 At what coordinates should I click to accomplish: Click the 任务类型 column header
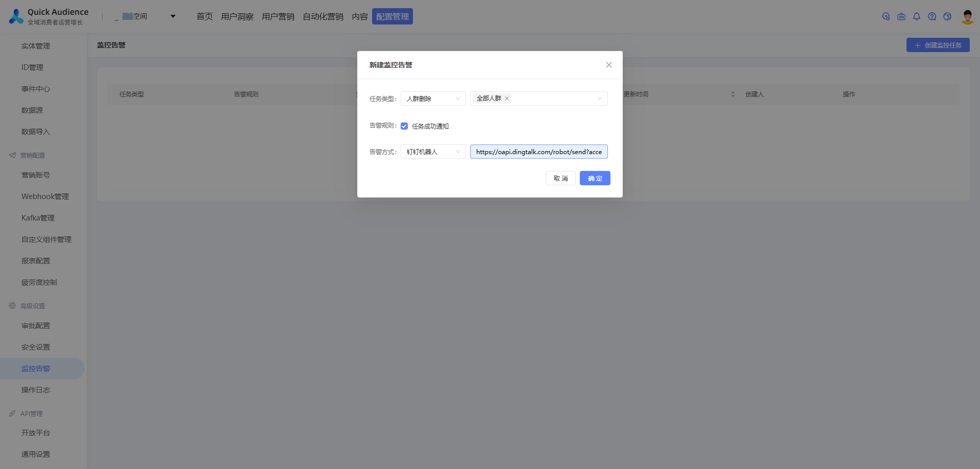(x=132, y=94)
